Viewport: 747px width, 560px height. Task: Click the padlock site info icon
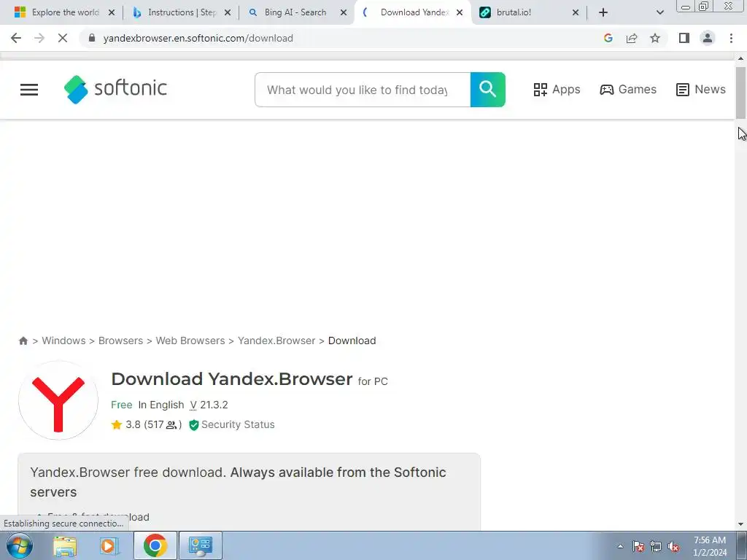pos(92,38)
